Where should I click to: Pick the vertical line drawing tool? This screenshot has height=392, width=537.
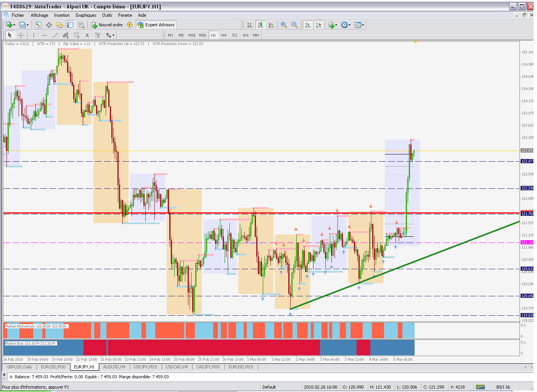[34, 35]
